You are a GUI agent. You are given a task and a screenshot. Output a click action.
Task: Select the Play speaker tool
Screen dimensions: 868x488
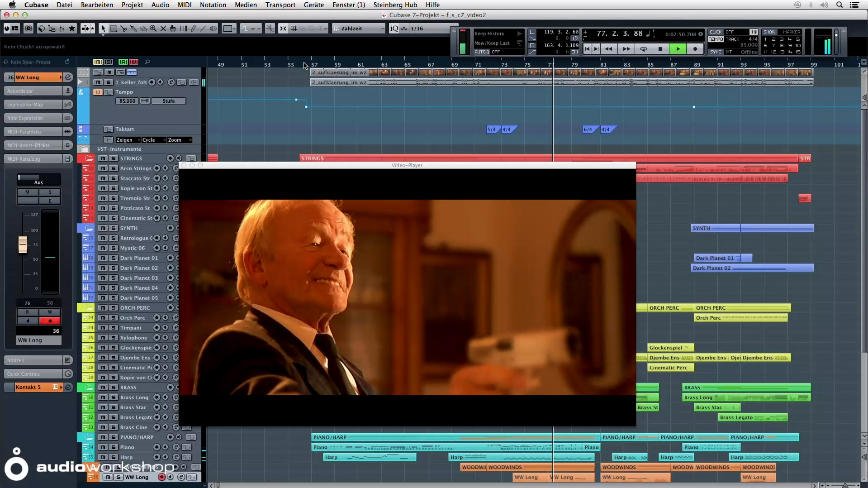coord(213,29)
